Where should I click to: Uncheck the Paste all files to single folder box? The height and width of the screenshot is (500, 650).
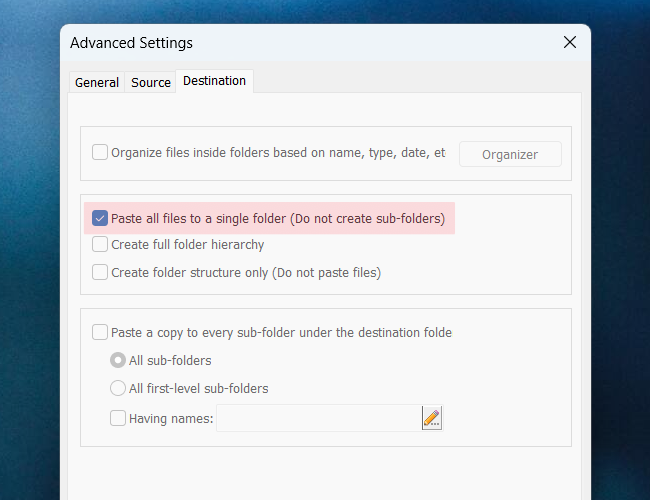click(100, 219)
